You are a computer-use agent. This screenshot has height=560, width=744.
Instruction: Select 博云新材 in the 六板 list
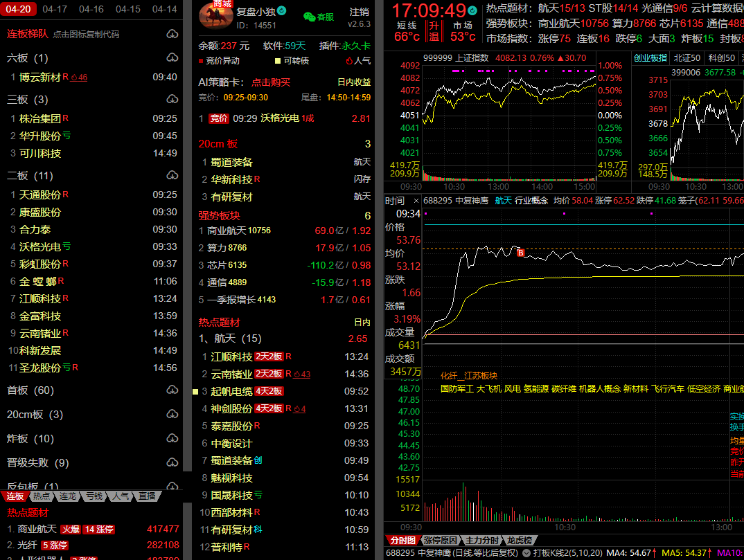40,77
